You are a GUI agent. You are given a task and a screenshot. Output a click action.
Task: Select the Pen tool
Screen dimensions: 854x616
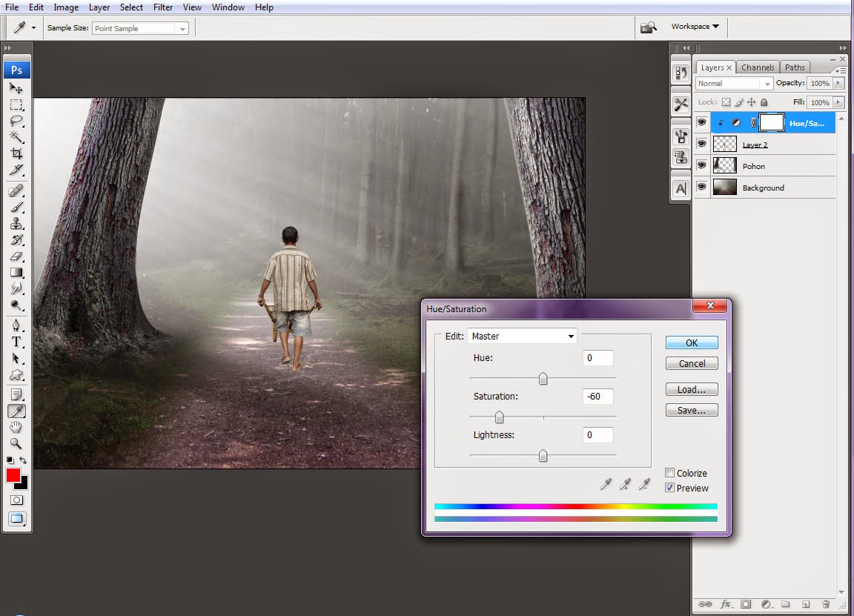point(16,325)
